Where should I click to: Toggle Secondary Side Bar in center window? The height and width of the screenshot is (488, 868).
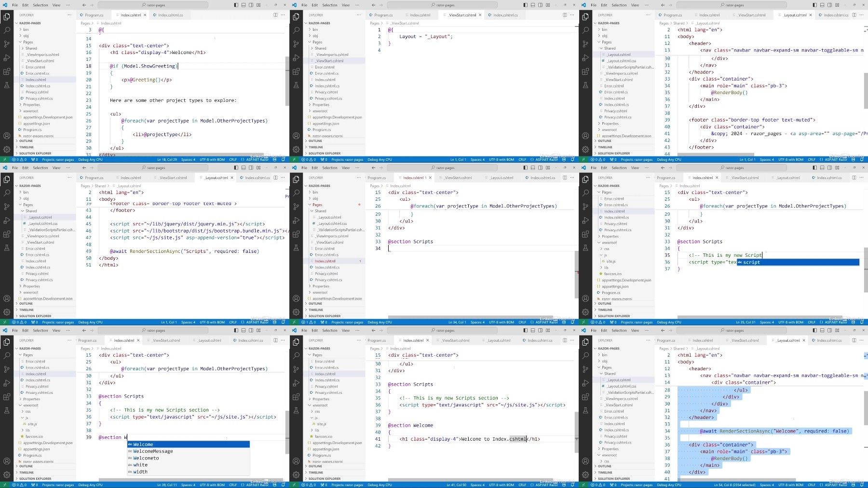coord(540,167)
